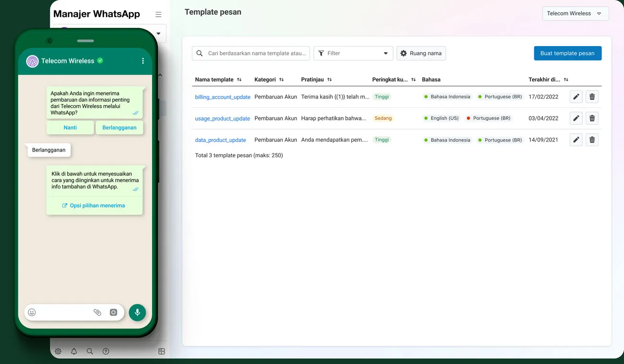
Task: Open help via the question mark icon
Action: 106,351
